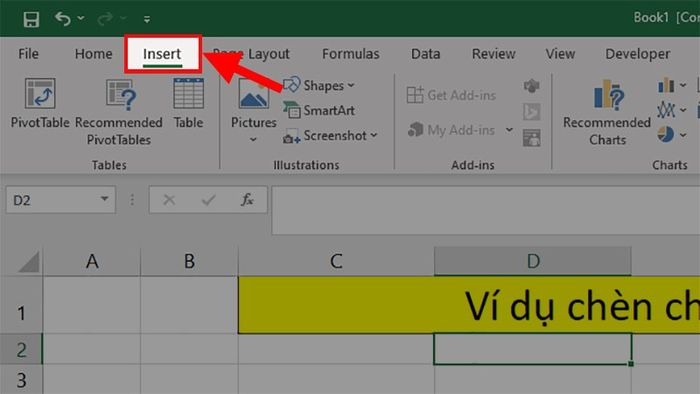Screen dimensions: 700x394
Task: Click the selected cell D2
Action: [533, 349]
